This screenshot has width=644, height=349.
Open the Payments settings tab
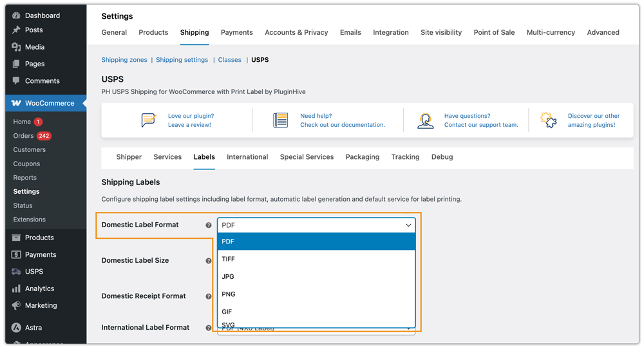pyautogui.click(x=236, y=32)
